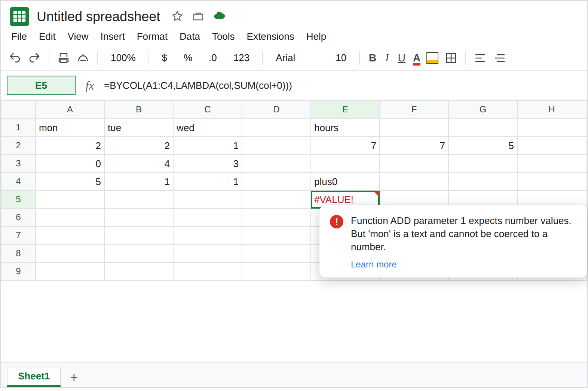Select the cell containing 'hours'
588x391 pixels.
coord(345,128)
